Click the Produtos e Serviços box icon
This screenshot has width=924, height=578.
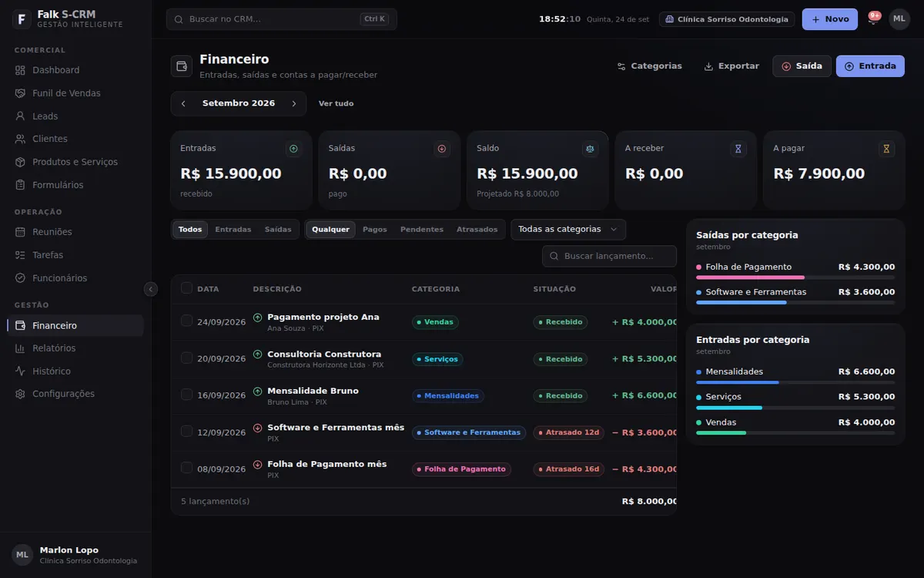click(x=20, y=162)
